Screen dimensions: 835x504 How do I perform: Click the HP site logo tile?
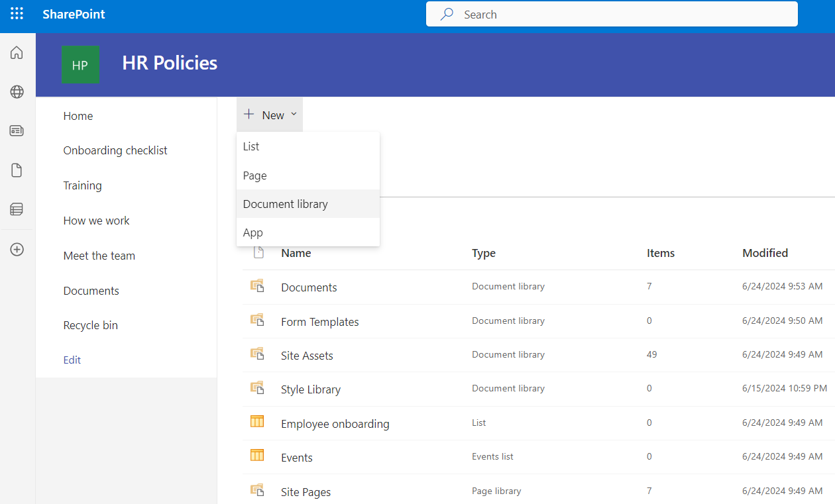pos(80,64)
